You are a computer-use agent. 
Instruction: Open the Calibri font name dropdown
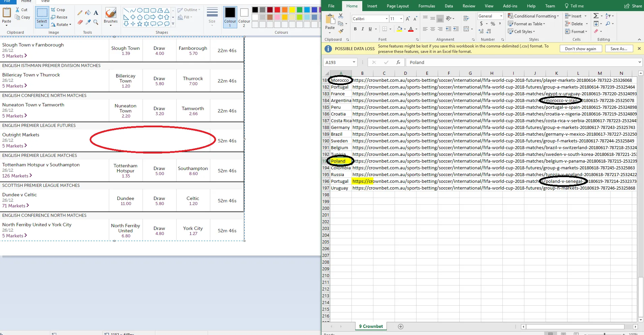387,19
